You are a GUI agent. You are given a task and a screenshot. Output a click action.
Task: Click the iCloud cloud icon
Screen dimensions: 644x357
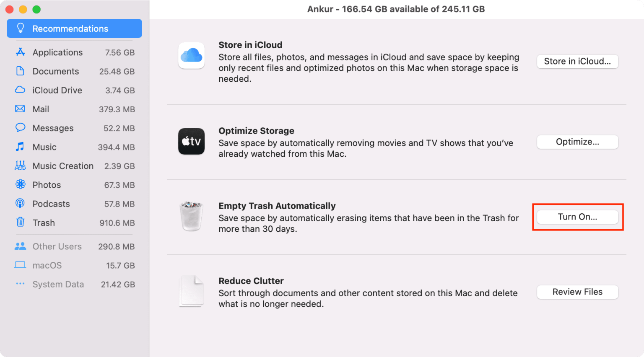pyautogui.click(x=191, y=55)
